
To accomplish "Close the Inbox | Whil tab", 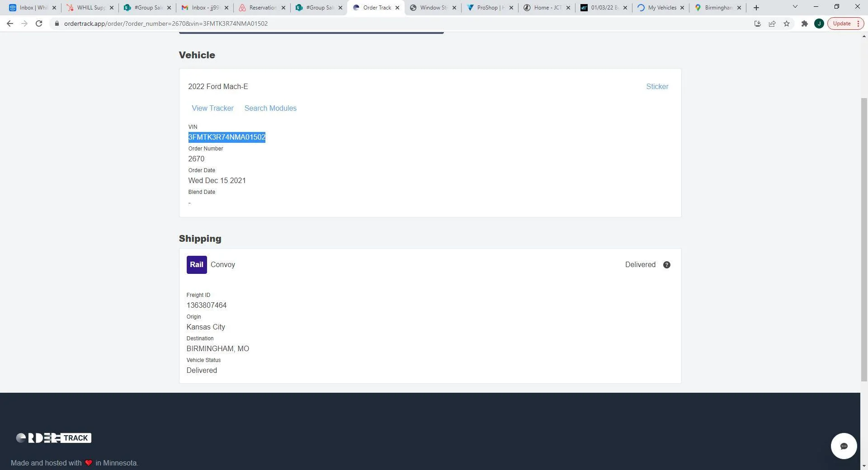I will pos(54,8).
